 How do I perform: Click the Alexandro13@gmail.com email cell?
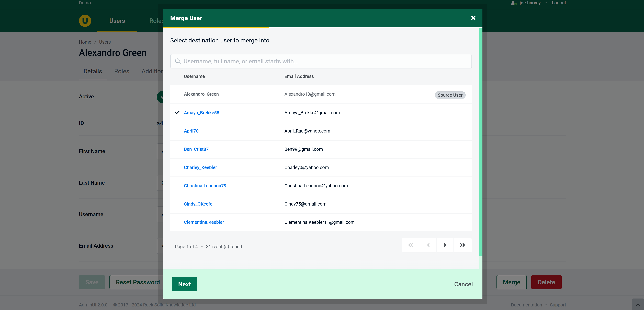(310, 94)
